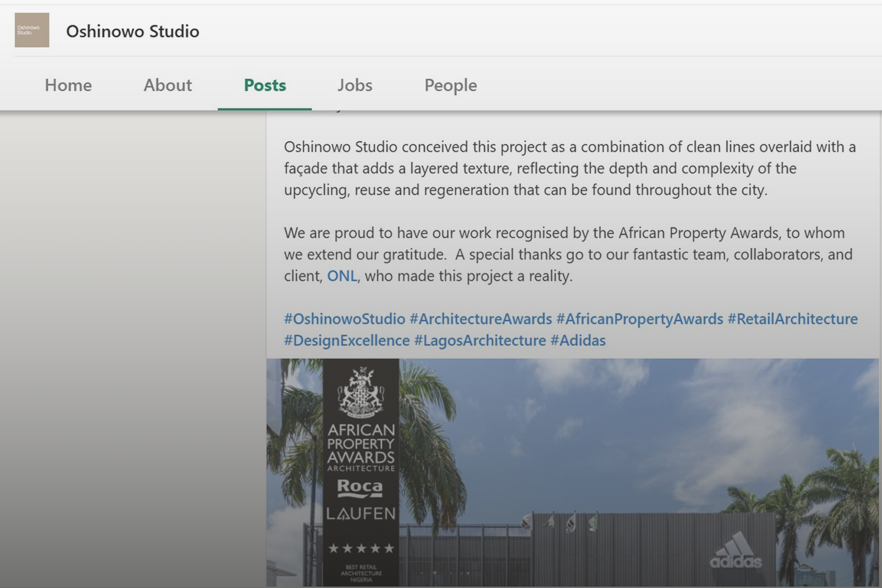Open the Adidas store post image
This screenshot has height=588, width=882.
(x=573, y=473)
